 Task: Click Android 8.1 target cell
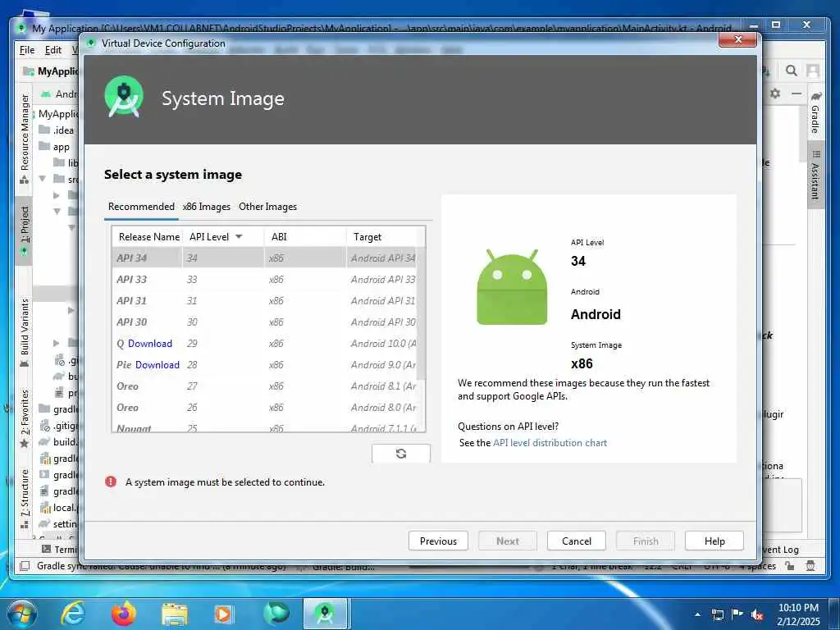[x=382, y=386]
